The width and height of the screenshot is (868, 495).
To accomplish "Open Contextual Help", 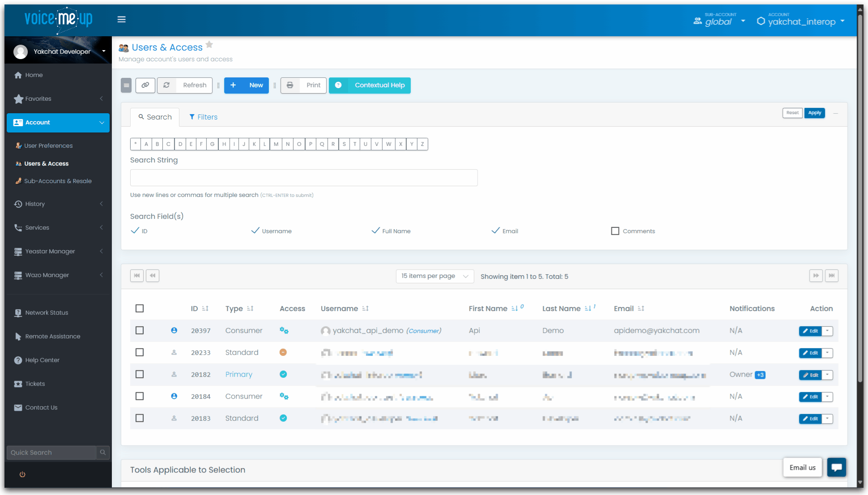I will pos(370,85).
